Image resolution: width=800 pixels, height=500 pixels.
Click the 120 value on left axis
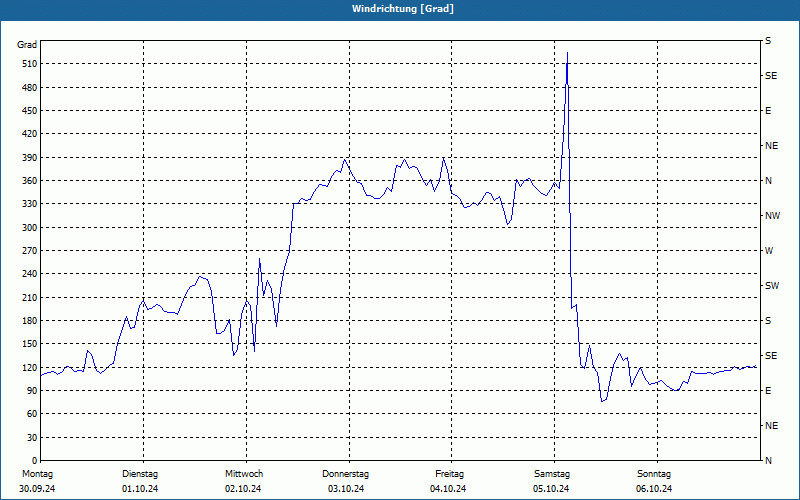point(29,367)
